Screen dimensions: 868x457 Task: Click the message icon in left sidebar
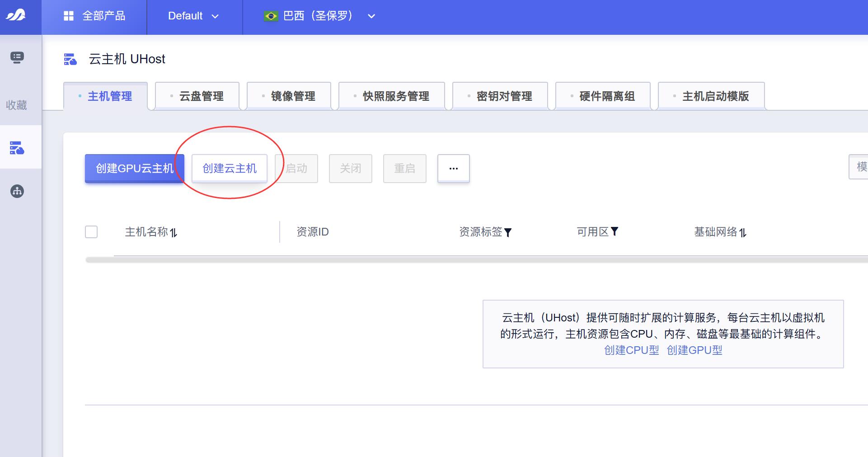coord(17,57)
